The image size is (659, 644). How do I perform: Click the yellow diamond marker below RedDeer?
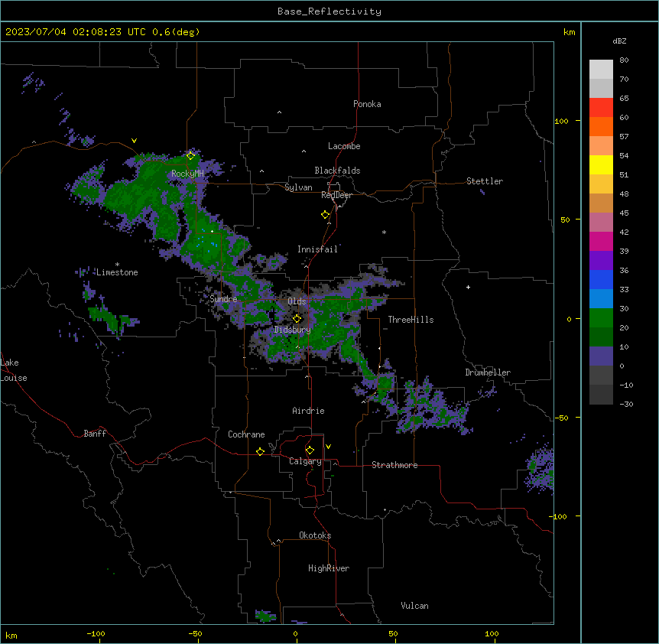click(326, 215)
